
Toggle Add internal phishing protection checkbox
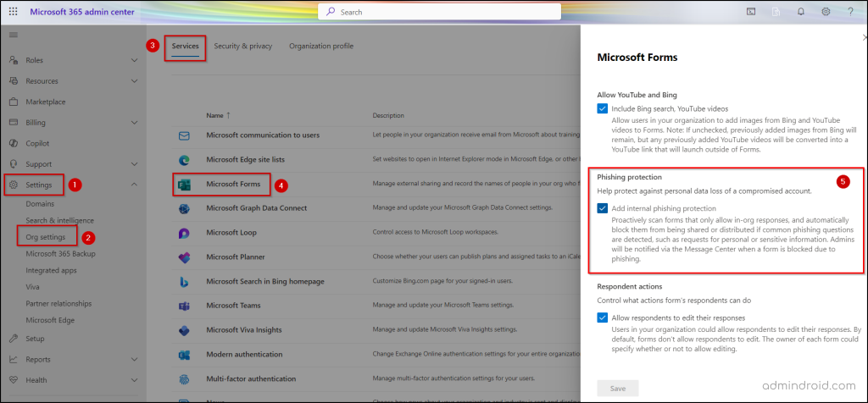[x=602, y=208]
